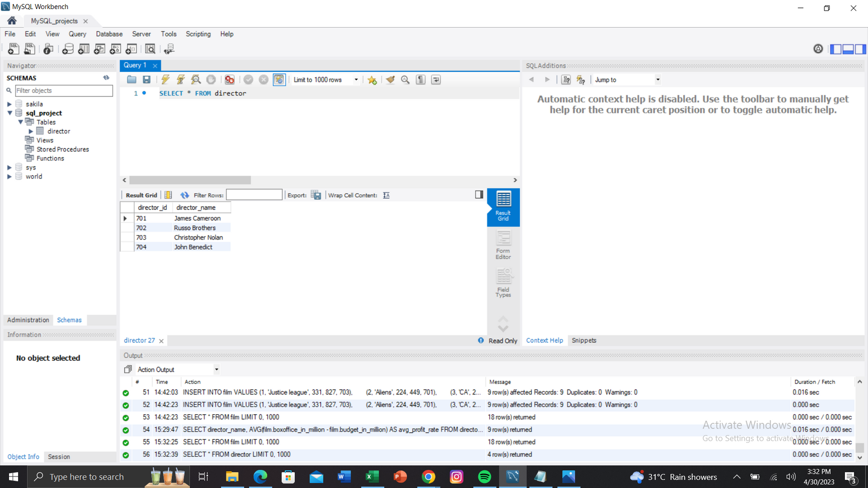Toggle the bottom output panel

click(x=848, y=49)
